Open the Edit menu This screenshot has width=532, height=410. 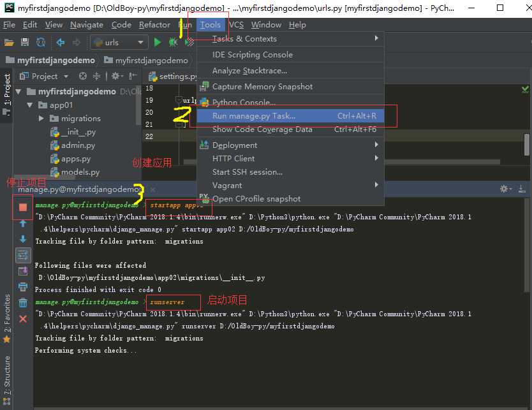tap(30, 25)
